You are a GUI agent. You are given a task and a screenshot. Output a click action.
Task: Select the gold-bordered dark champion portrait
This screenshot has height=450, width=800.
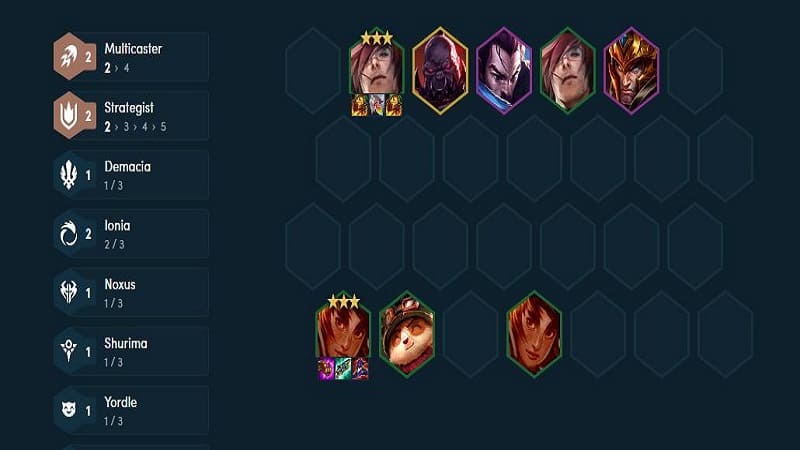pos(440,70)
